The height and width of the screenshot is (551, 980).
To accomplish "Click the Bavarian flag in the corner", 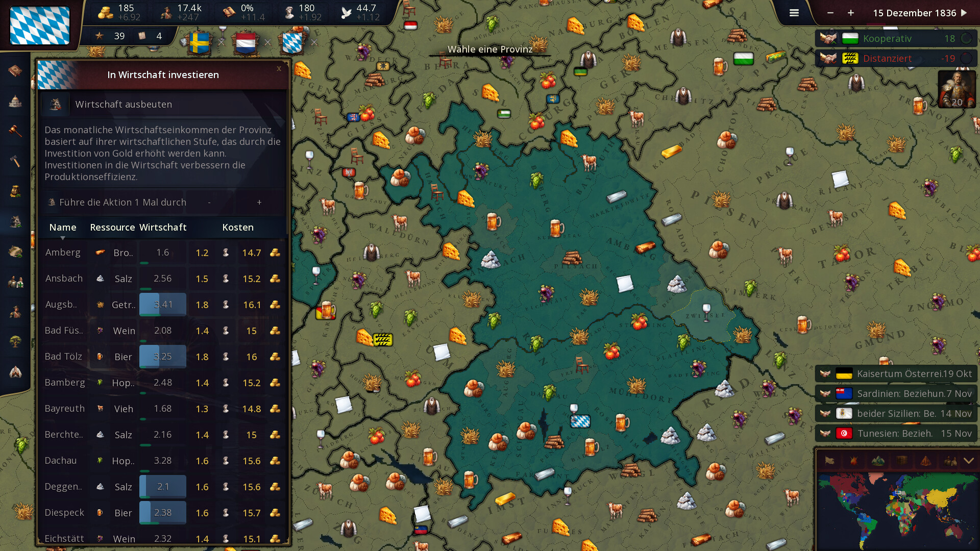I will click(x=40, y=26).
